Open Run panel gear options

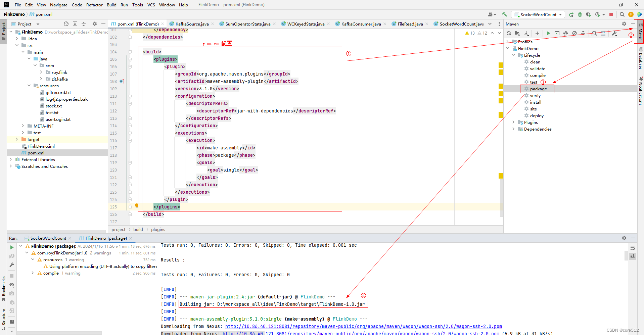pyautogui.click(x=624, y=238)
